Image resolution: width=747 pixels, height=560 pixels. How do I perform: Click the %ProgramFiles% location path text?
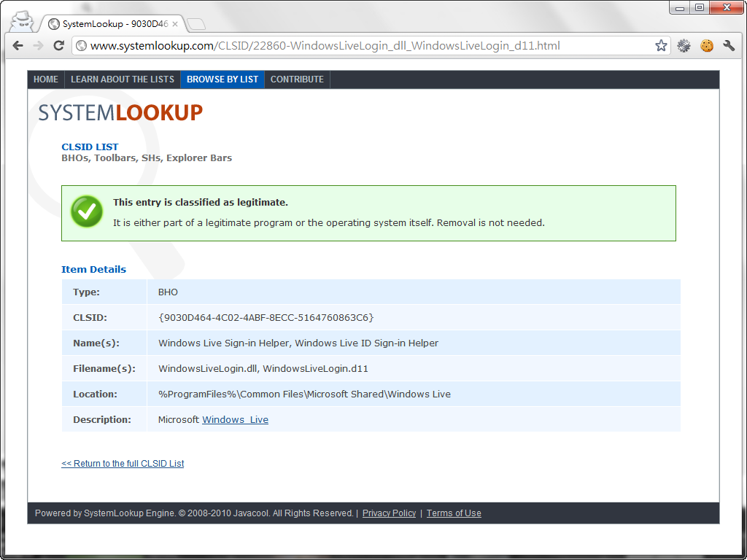304,394
